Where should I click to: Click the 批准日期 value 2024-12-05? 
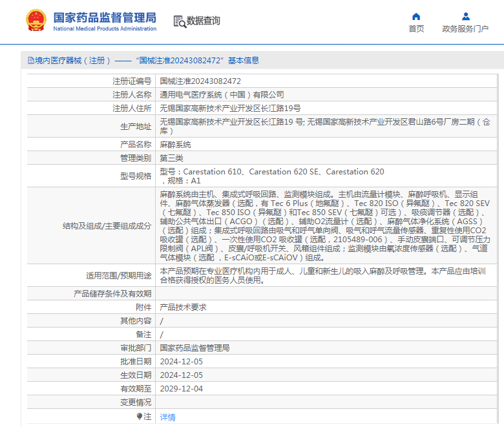tap(182, 362)
